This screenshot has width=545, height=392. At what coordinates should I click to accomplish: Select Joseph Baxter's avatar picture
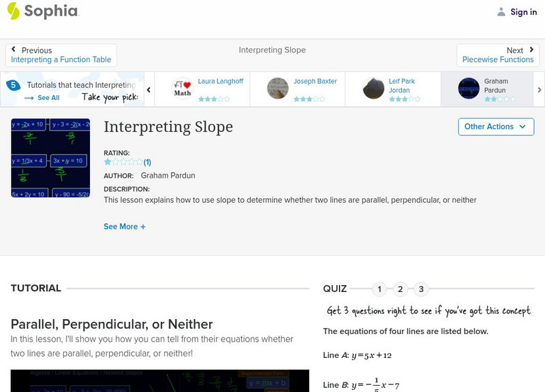278,88
